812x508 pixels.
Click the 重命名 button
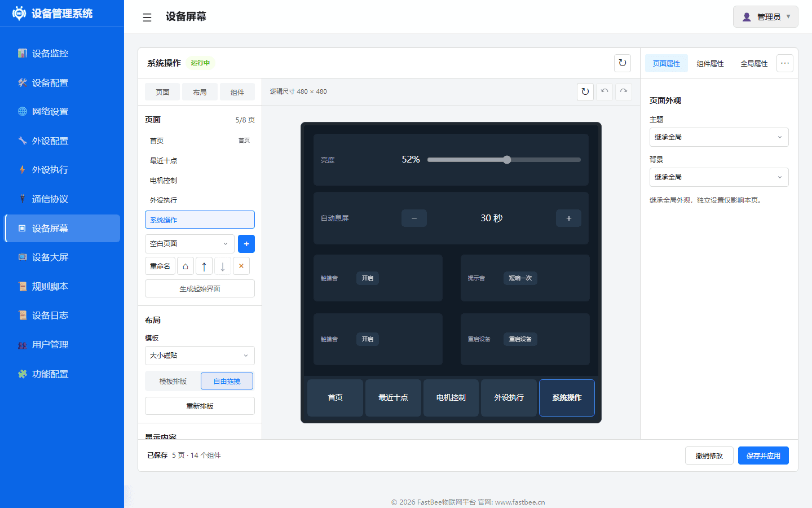160,266
